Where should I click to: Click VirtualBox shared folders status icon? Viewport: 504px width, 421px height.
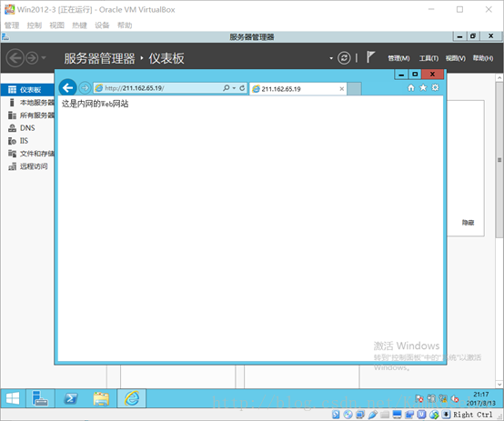tap(385, 415)
